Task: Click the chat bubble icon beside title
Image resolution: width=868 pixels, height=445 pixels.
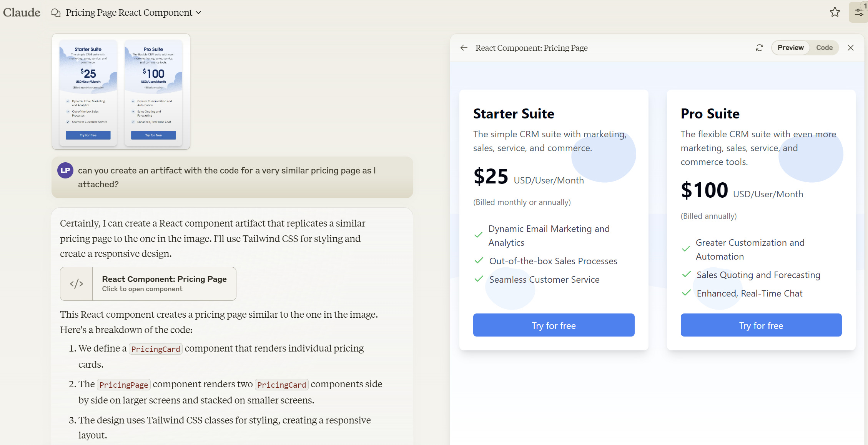Action: tap(56, 13)
